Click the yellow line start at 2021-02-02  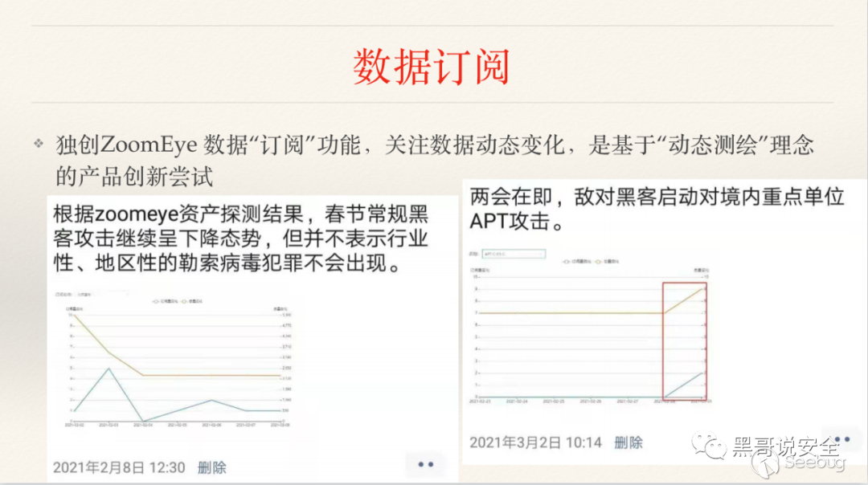coord(74,315)
